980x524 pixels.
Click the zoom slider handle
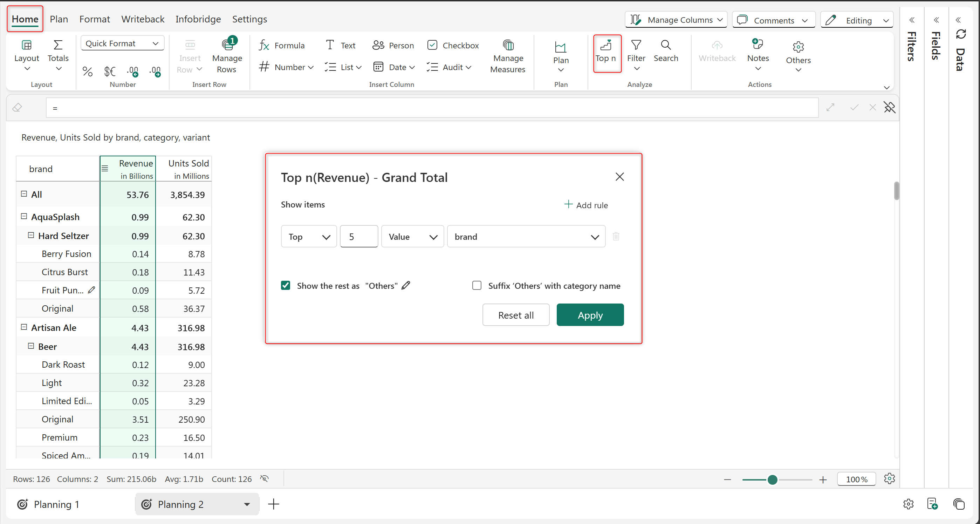coord(772,479)
